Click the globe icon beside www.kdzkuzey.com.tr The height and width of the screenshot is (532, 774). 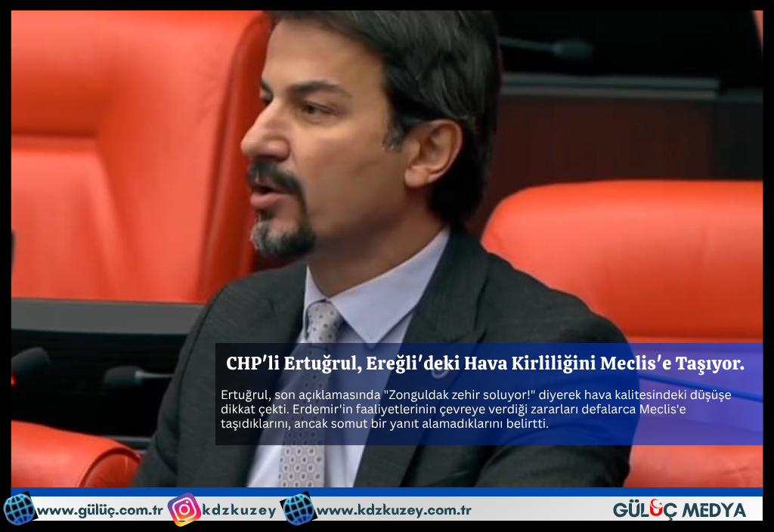tap(298, 509)
